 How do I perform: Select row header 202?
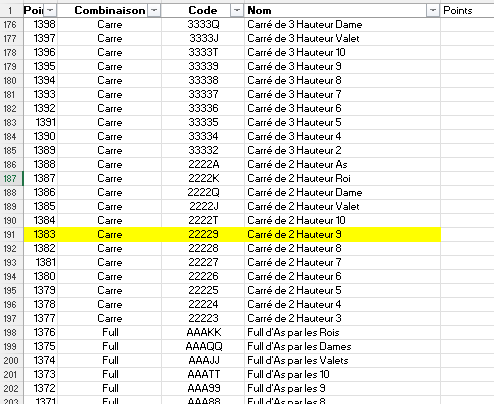[11, 389]
